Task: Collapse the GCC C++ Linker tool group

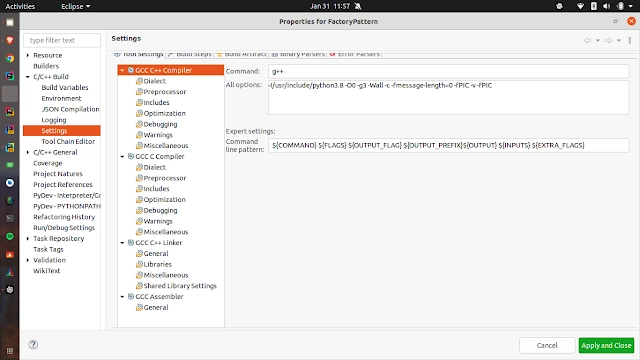Action: 122,242
